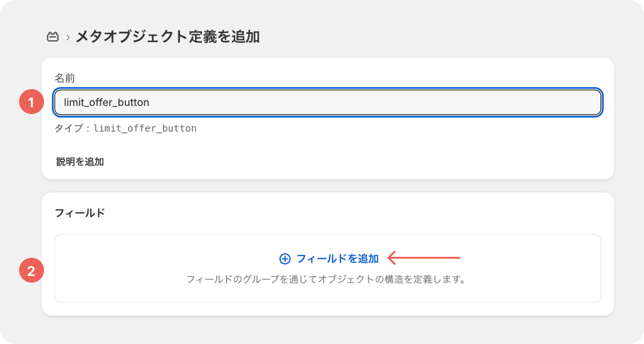Click the red number 2 badge
The height and width of the screenshot is (344, 644).
[32, 272]
